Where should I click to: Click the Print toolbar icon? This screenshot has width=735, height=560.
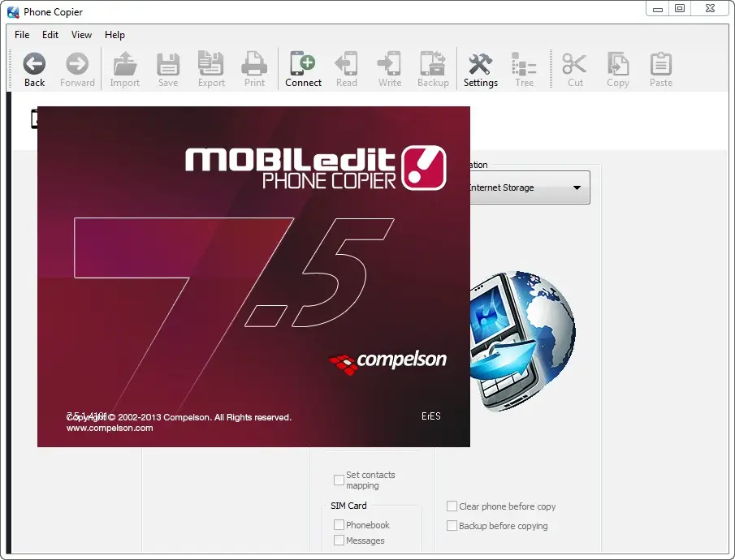[x=254, y=64]
